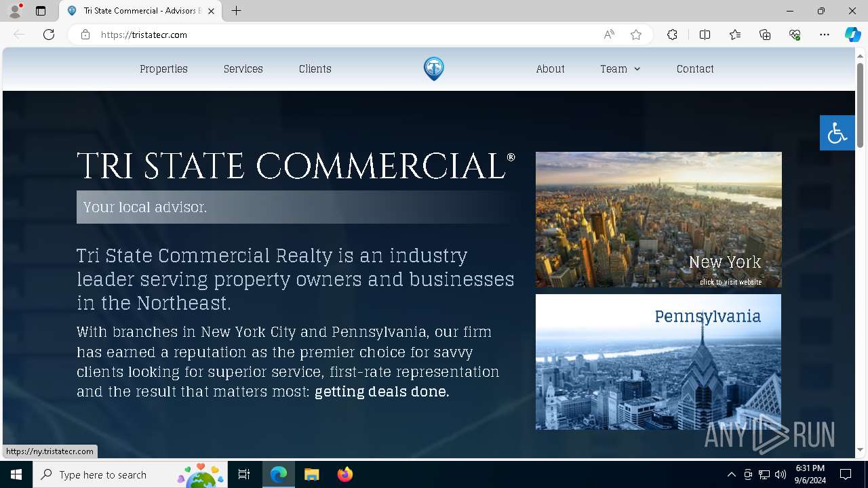Open Collections icon in toolbar
Image resolution: width=868 pixels, height=488 pixels.
pyautogui.click(x=765, y=35)
